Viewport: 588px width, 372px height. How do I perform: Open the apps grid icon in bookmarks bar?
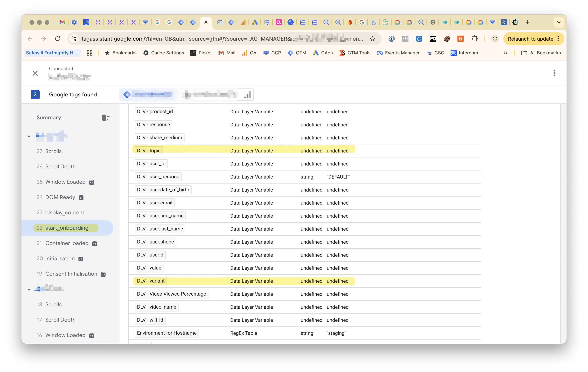(89, 53)
